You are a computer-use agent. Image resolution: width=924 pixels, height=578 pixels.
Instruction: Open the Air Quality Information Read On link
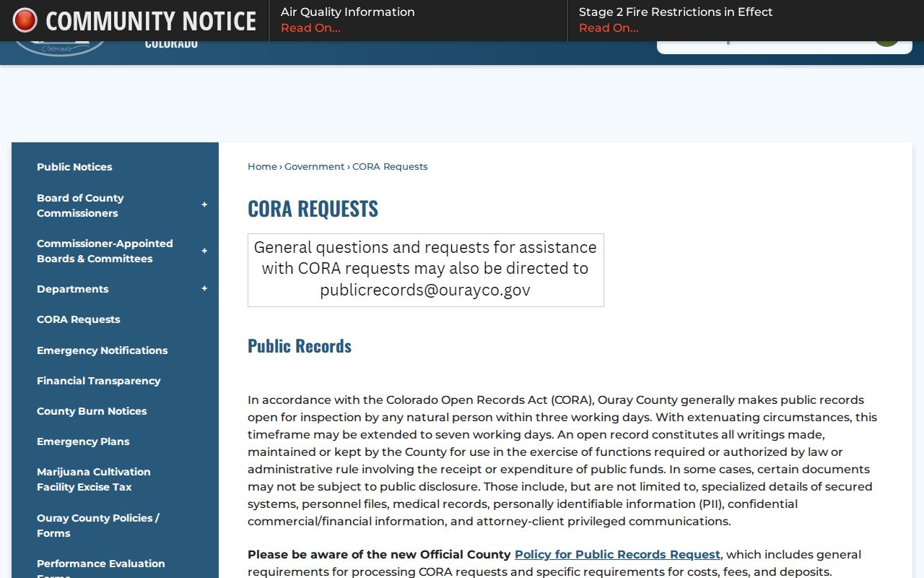pyautogui.click(x=310, y=28)
